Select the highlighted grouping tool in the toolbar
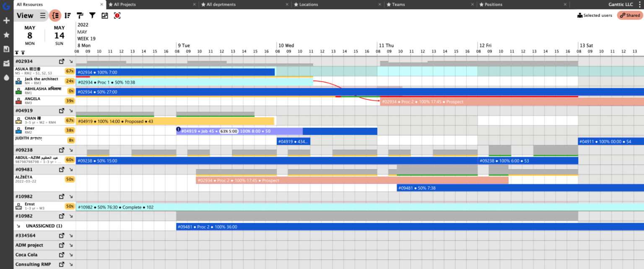 pos(55,15)
